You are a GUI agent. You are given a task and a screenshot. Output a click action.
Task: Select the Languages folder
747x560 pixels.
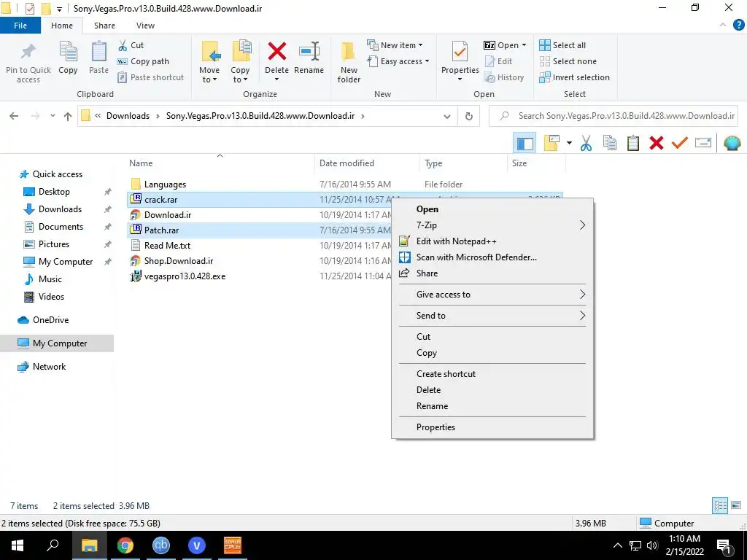point(165,184)
